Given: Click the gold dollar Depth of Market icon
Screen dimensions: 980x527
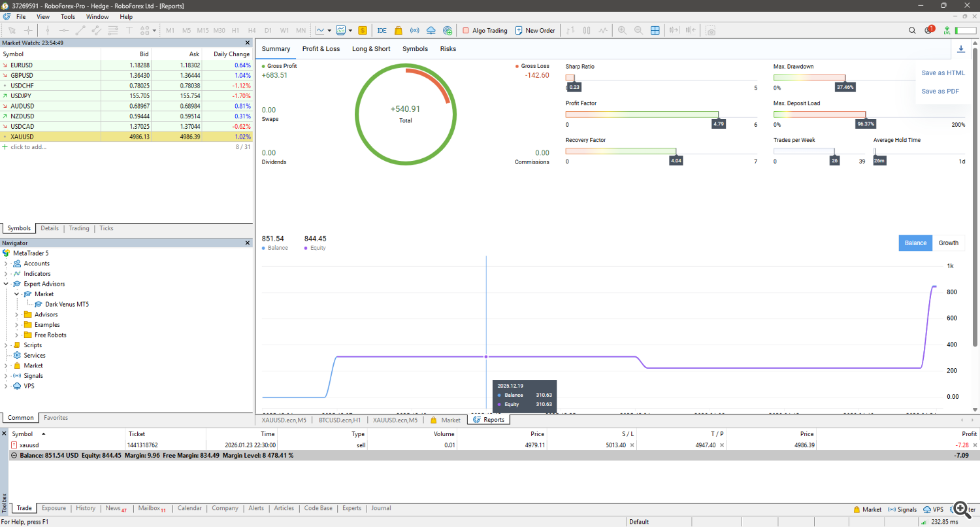Looking at the screenshot, I should click(x=362, y=30).
